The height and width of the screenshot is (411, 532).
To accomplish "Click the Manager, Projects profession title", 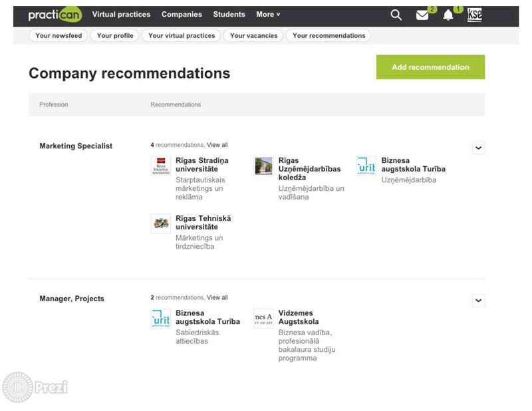I will pos(72,299).
